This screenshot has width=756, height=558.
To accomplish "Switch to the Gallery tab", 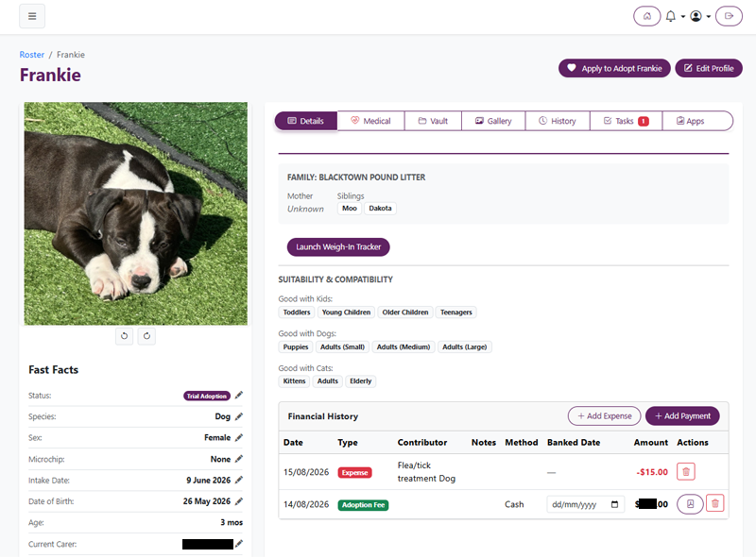I will point(493,121).
